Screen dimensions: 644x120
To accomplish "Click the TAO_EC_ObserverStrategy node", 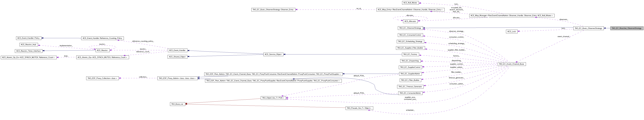I will 410,28.
